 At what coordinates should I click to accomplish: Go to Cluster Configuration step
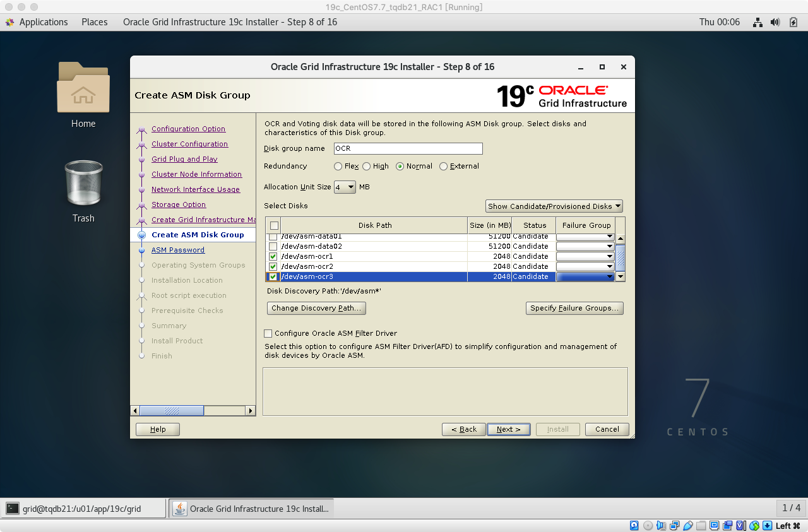pyautogui.click(x=189, y=144)
